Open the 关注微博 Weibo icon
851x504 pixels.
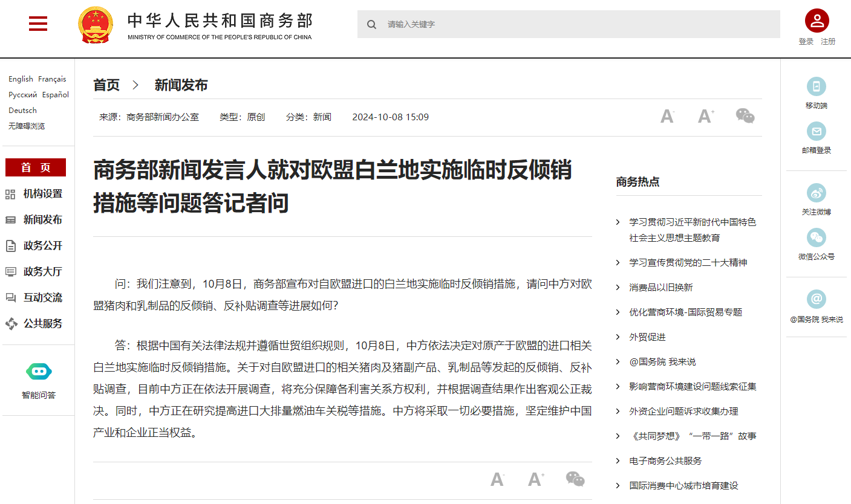(x=817, y=193)
